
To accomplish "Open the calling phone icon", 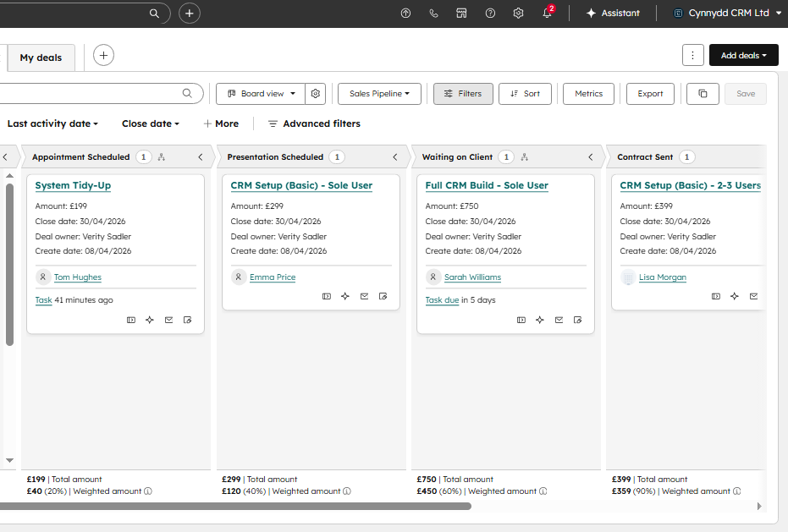I will (433, 14).
